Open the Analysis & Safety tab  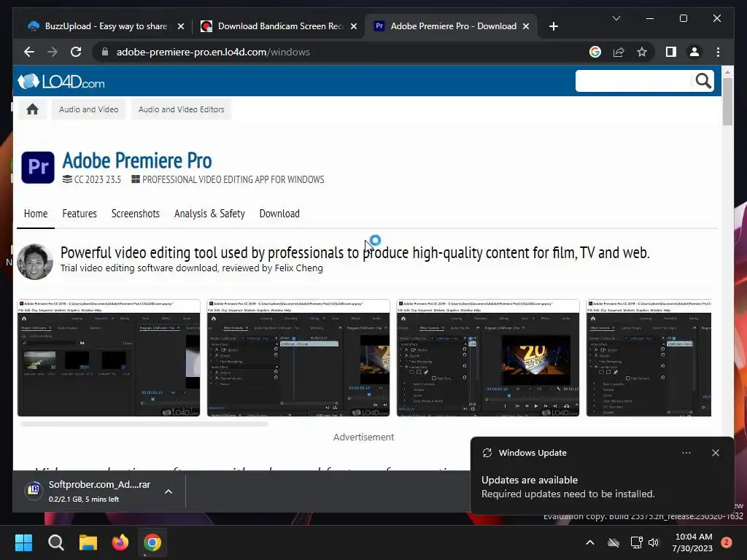[209, 214]
